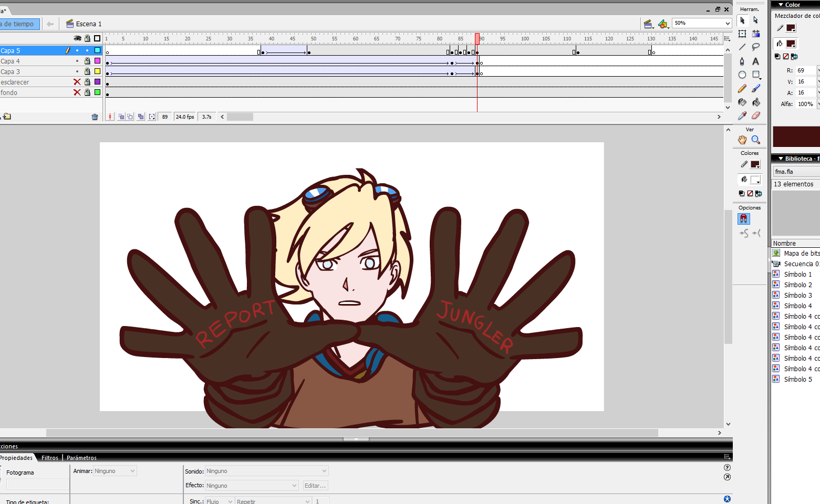Screen dimensions: 820x504
Task: Delete layer with the trash icon
Action: [x=95, y=117]
